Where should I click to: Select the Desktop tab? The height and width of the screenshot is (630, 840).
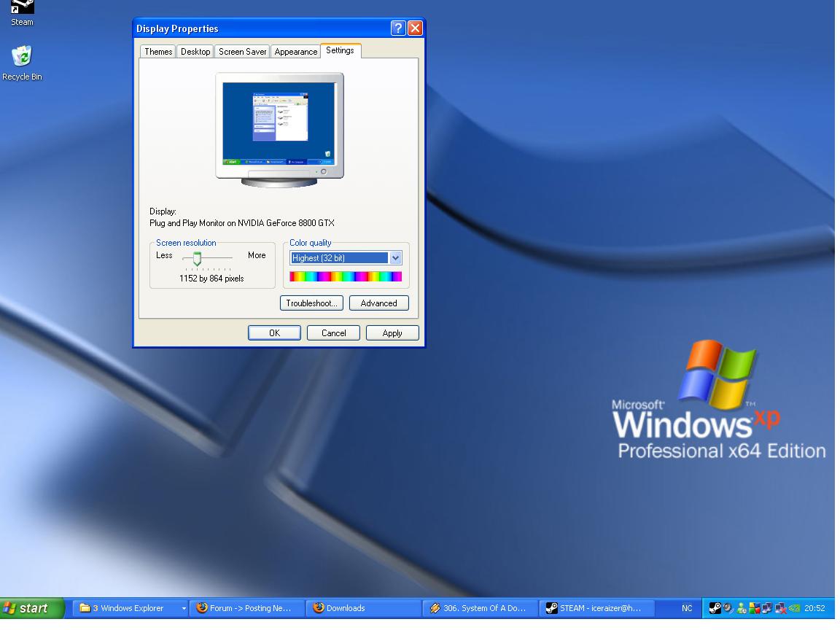195,52
